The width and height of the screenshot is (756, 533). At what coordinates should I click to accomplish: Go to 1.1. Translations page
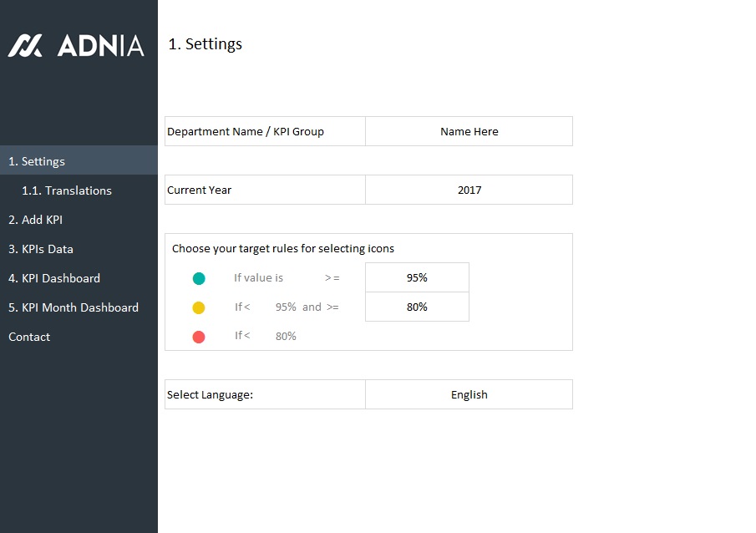tap(67, 190)
